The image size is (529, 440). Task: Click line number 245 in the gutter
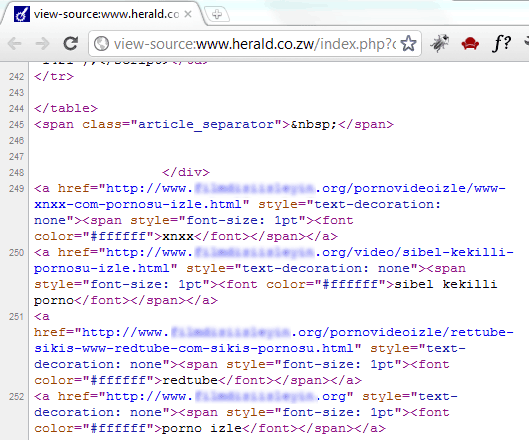coord(17,125)
